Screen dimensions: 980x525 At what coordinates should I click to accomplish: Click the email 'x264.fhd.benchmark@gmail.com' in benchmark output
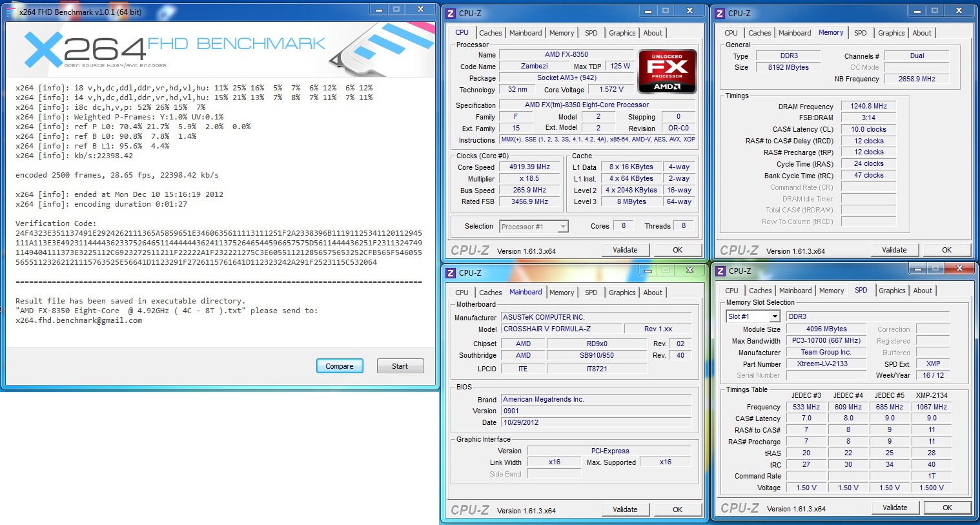tap(79, 320)
